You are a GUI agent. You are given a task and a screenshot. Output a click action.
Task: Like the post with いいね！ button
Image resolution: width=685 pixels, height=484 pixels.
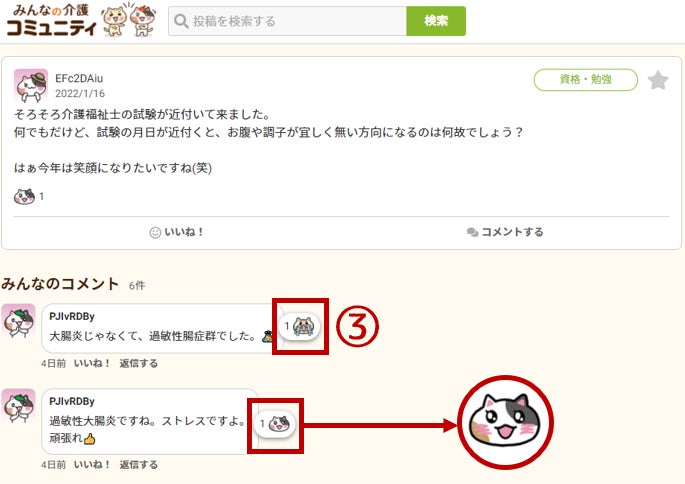point(176,232)
